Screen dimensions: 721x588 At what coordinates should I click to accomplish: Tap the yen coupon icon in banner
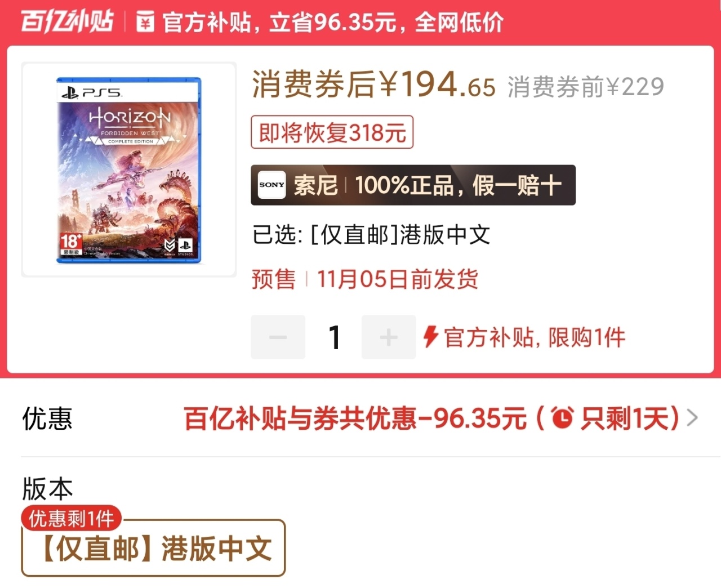click(145, 22)
